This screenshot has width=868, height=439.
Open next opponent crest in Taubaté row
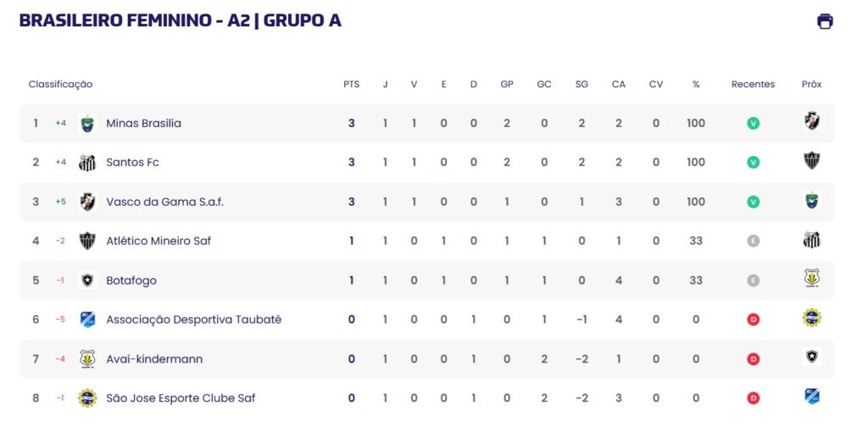(x=811, y=318)
